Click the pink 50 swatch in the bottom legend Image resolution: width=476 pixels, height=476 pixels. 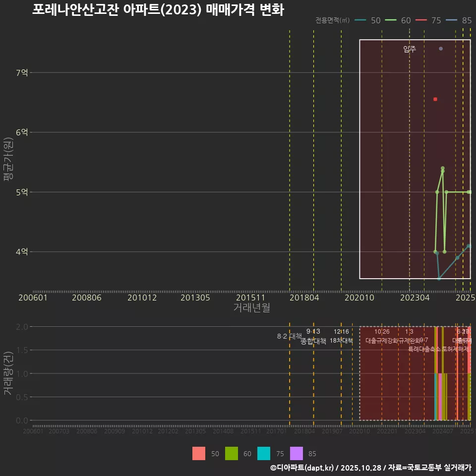click(x=198, y=454)
